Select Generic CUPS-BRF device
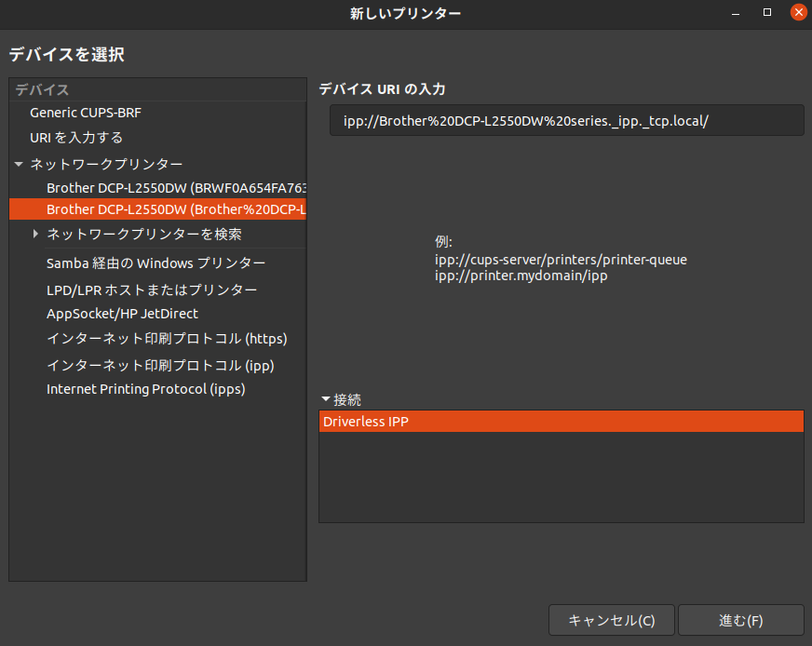Screen dimensions: 812x646 coord(86,113)
